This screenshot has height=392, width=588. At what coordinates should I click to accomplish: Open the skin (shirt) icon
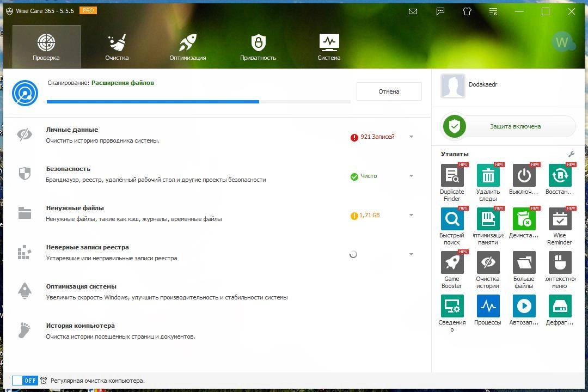(467, 11)
